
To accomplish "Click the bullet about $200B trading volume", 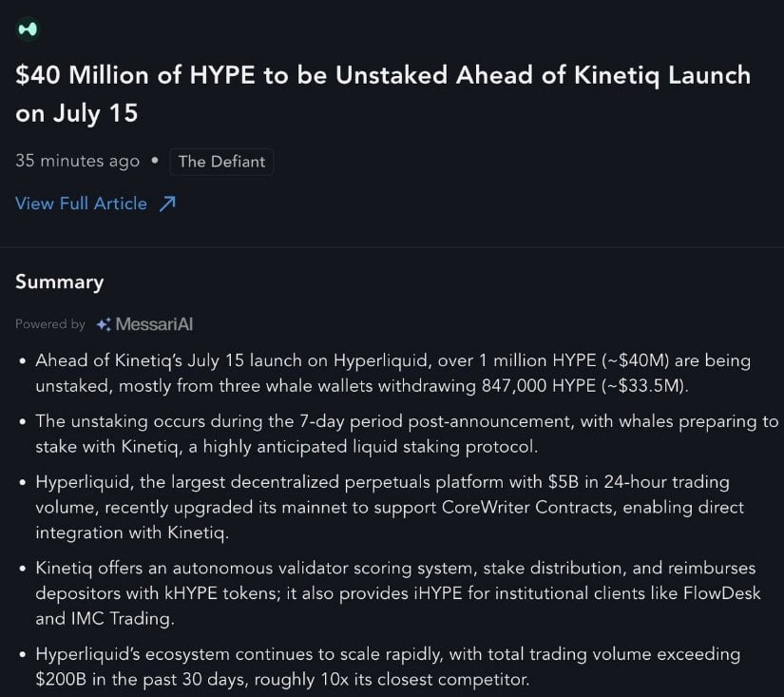I will [x=388, y=667].
